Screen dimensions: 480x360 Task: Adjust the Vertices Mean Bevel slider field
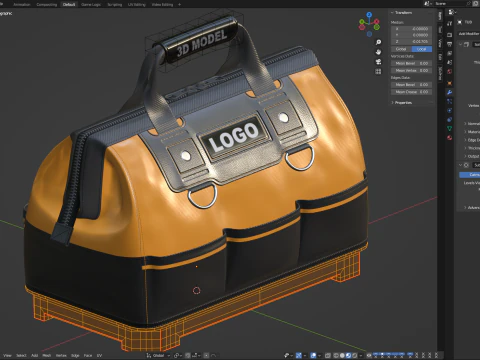coord(411,63)
